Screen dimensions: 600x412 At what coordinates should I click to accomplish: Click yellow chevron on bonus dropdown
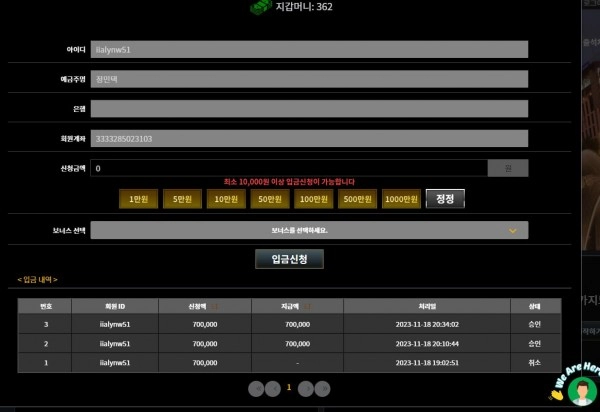(x=512, y=231)
